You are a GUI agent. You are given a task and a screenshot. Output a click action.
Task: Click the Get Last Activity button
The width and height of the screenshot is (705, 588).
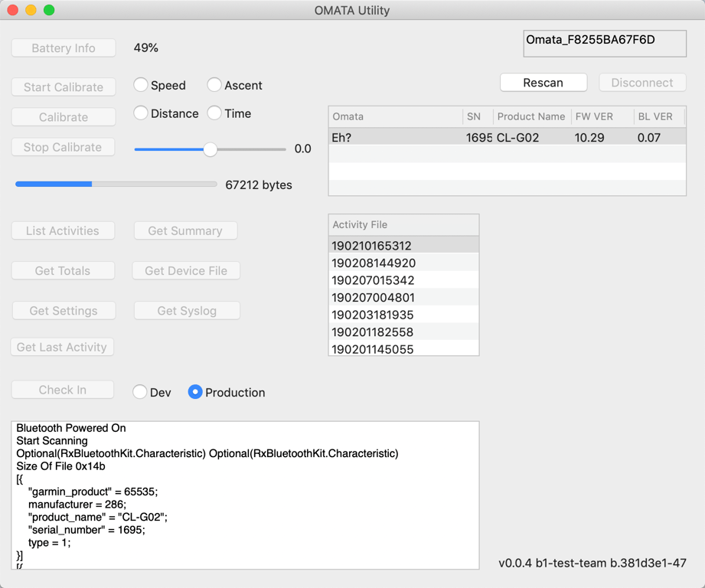[x=62, y=347]
